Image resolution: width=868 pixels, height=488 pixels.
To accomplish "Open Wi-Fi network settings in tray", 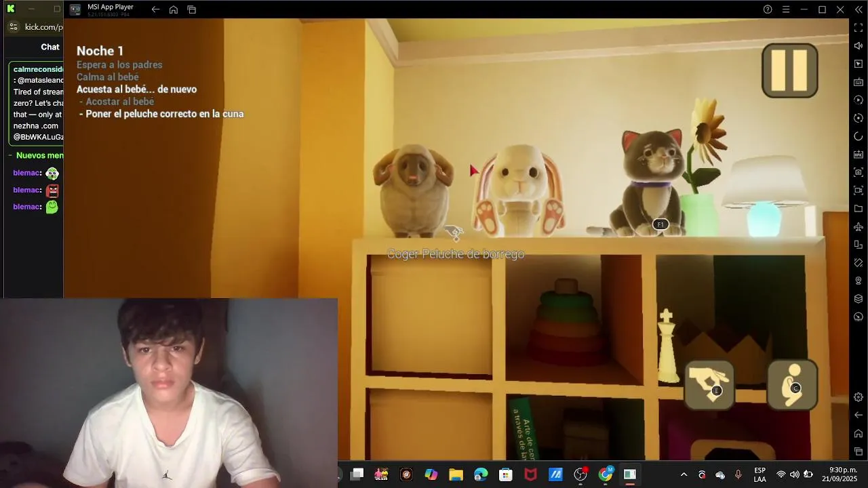I will (781, 474).
